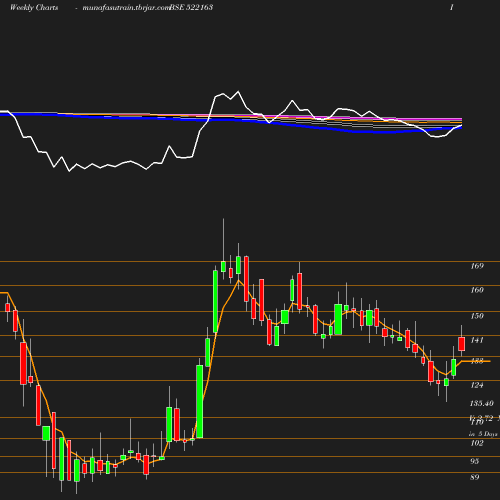
Task: Click the tallest green candlestick in the rally
Action: pyautogui.click(x=200, y=401)
